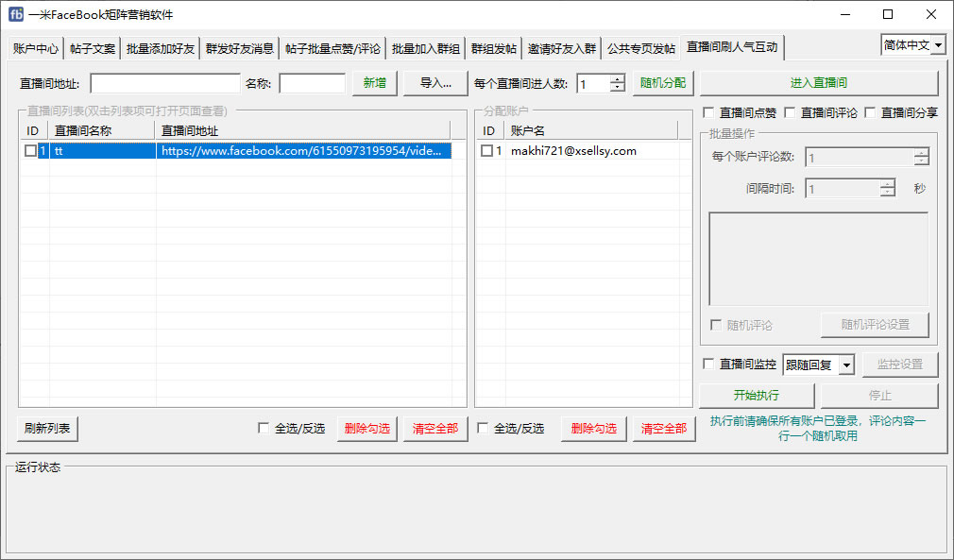This screenshot has height=560, width=954.
Task: Click the 随机分配 button
Action: click(662, 83)
